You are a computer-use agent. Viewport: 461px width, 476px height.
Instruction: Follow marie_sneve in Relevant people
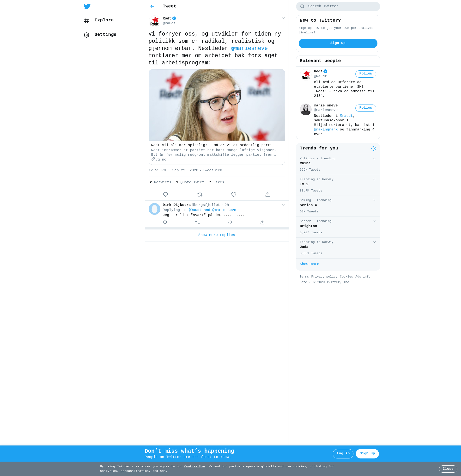click(366, 108)
